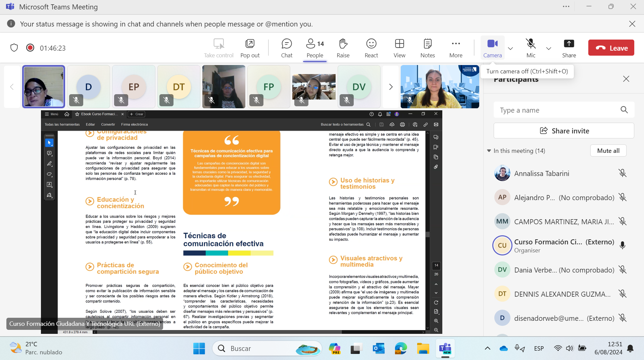Open Outlook from the taskbar
The height and width of the screenshot is (360, 644).
click(379, 349)
